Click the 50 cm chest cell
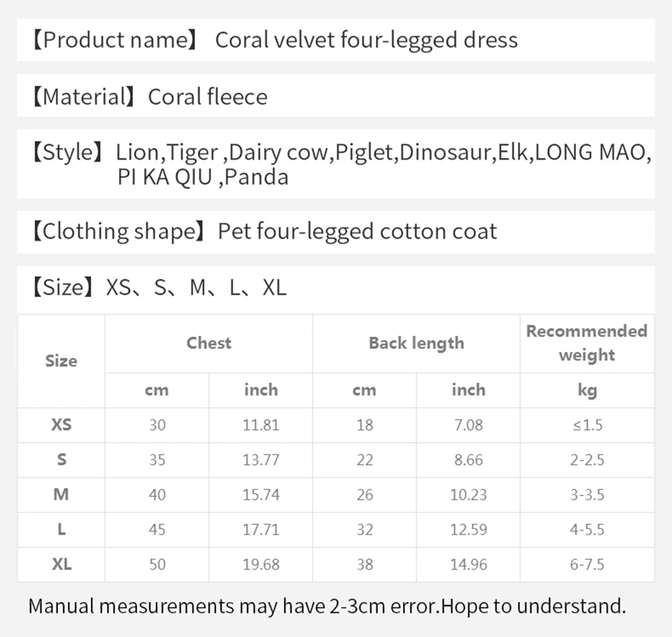This screenshot has width=672, height=637. coord(157,564)
